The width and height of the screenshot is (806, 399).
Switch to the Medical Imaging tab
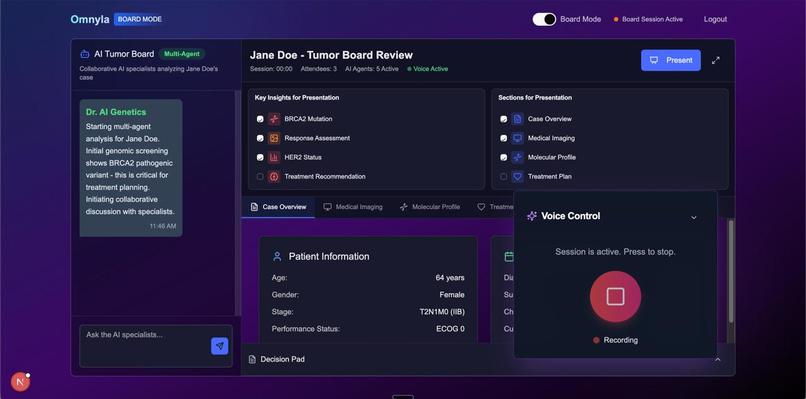point(353,207)
